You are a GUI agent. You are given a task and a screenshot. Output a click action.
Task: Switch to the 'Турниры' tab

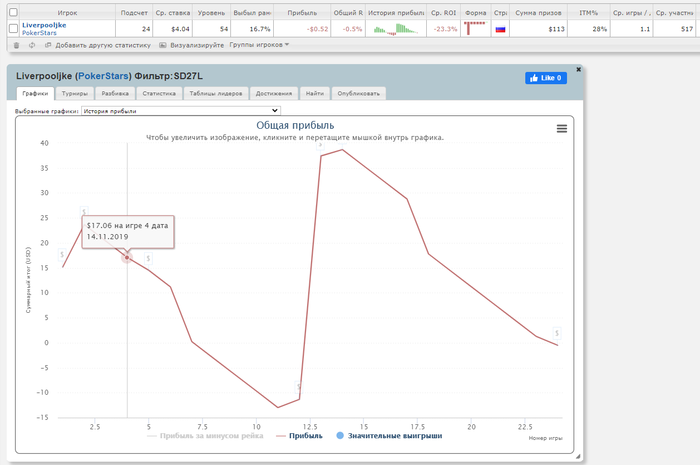point(75,93)
